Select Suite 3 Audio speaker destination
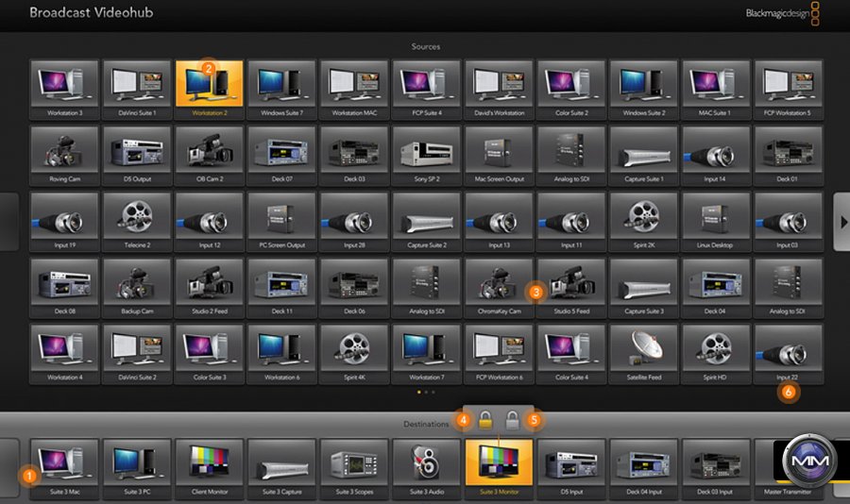 click(x=427, y=469)
